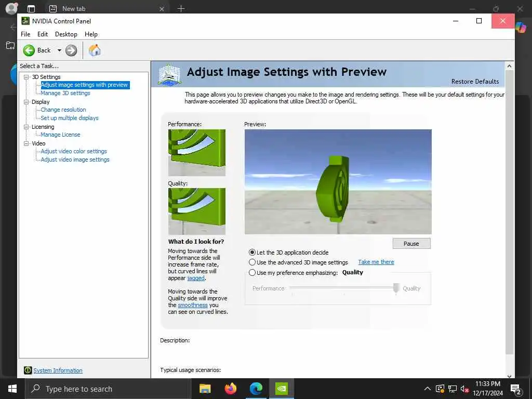Click the Type here to search box

(x=108, y=389)
